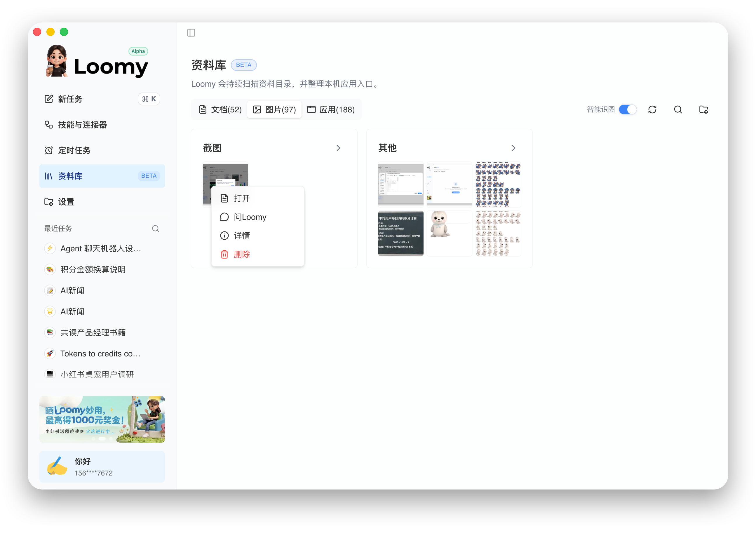Open recent task Tokens to credits co…
Screen dimensions: 756x533
tap(102, 353)
